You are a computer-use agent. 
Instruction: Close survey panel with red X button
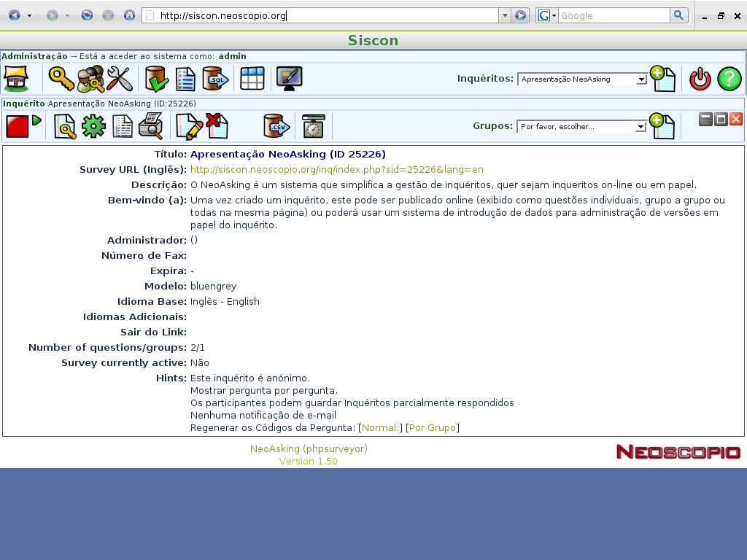[x=736, y=119]
